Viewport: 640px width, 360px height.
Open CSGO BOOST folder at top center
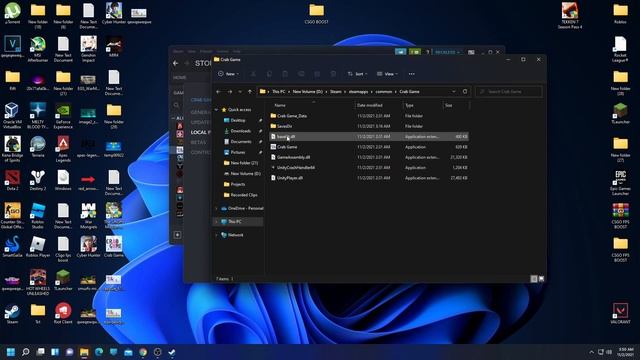pos(317,13)
